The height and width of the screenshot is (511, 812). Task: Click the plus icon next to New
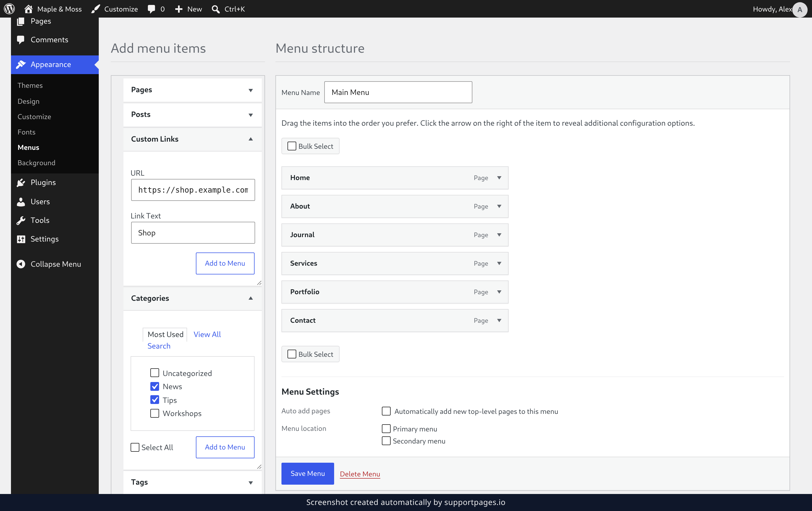point(179,9)
